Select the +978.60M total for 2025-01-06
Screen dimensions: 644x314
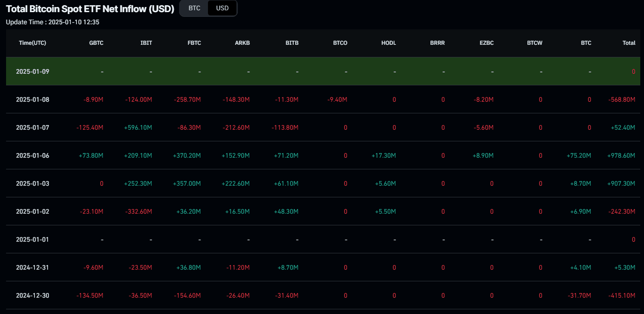pos(621,155)
